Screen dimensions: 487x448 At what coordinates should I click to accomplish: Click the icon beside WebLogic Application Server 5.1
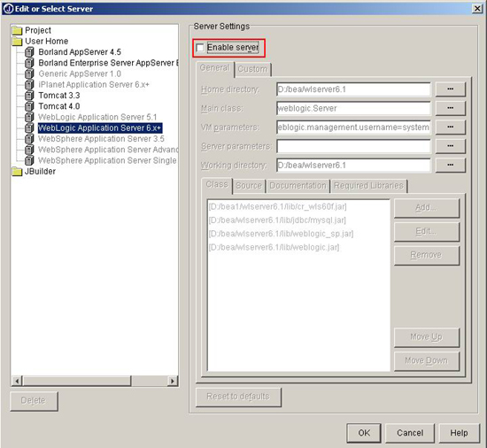(x=29, y=117)
